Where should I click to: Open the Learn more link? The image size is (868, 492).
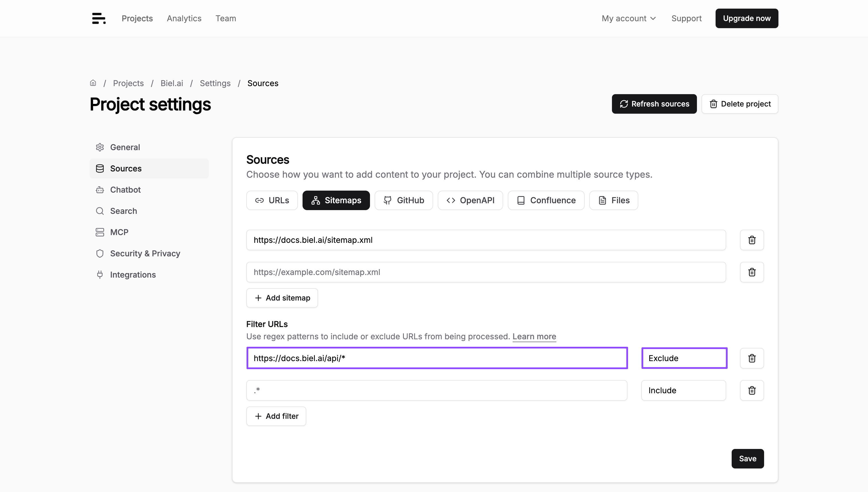(x=534, y=336)
